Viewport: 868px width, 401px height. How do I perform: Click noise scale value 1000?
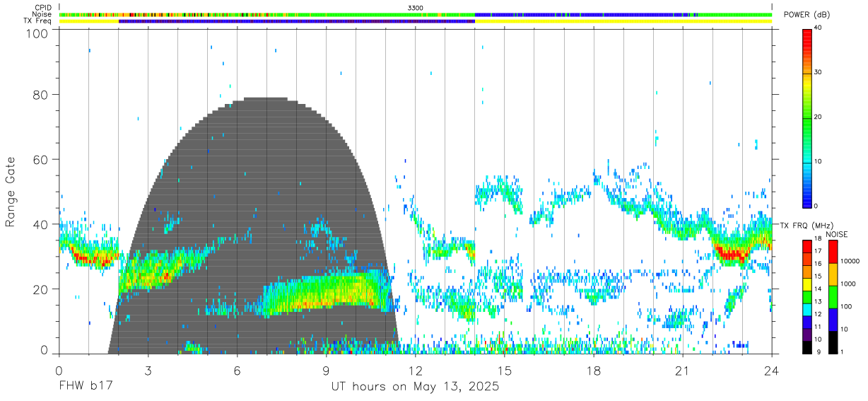848,284
